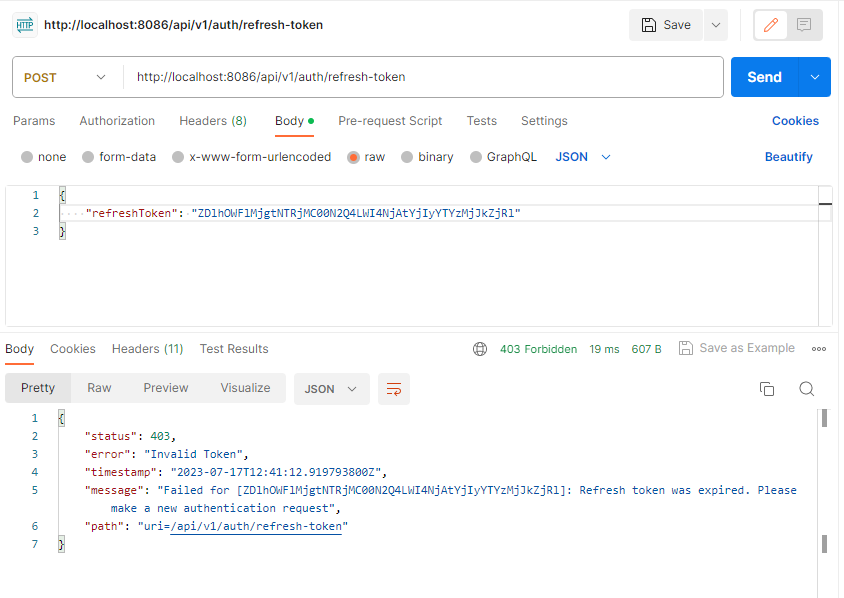Select the none body type

coord(44,157)
